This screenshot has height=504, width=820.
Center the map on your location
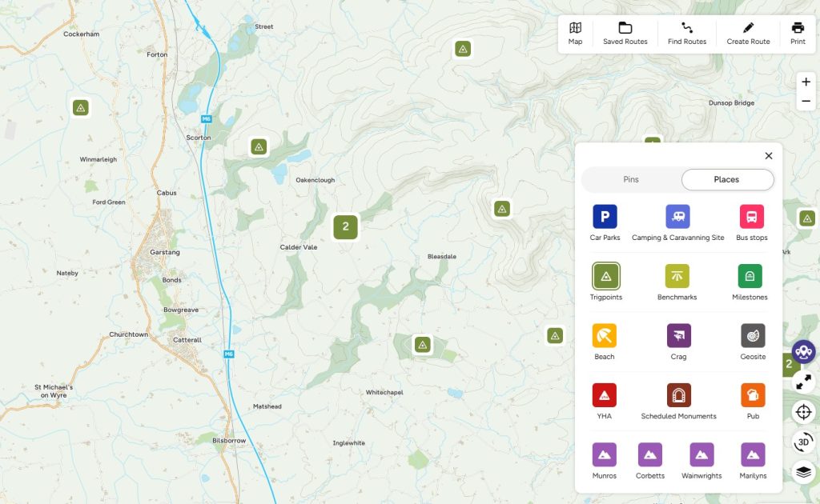click(803, 412)
